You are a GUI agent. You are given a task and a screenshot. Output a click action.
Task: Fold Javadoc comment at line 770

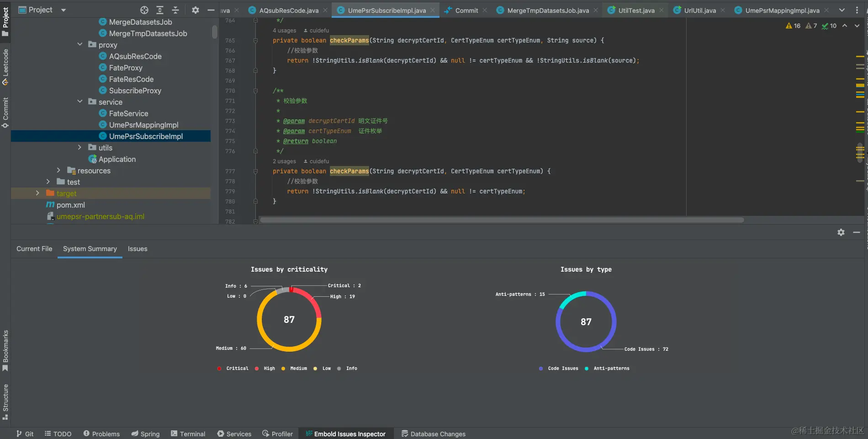tap(256, 91)
